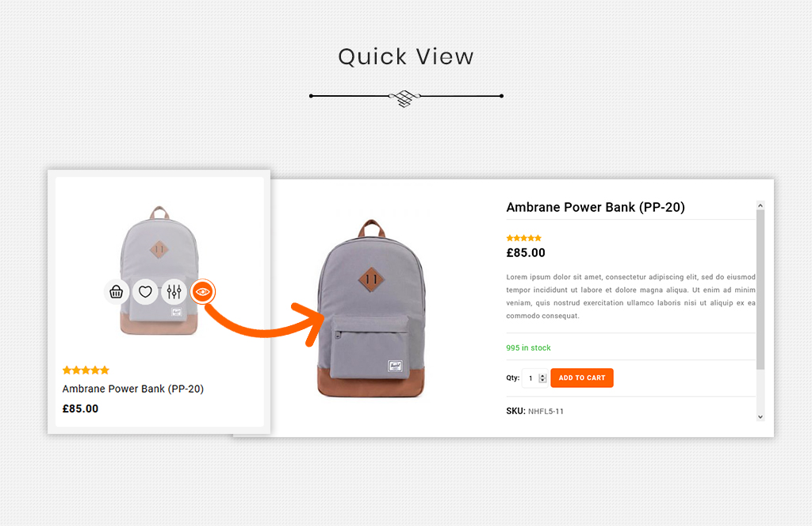The width and height of the screenshot is (812, 526).
Task: Click the quick view scrollbar thumb
Action: [760, 290]
